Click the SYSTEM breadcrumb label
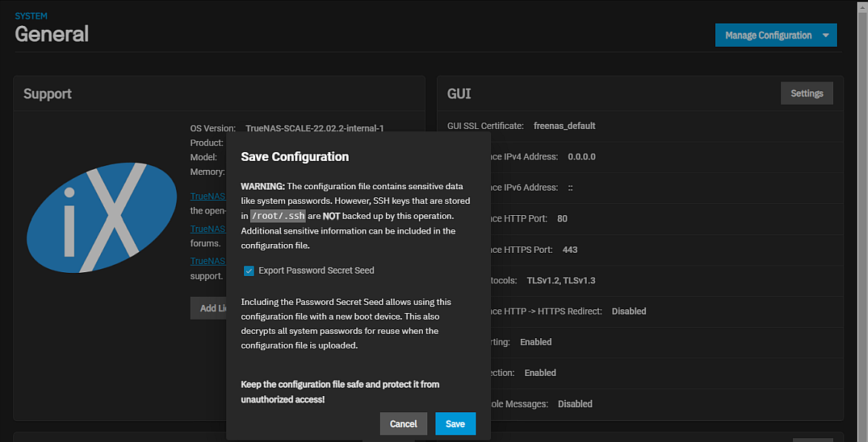This screenshot has width=868, height=442. [31, 16]
